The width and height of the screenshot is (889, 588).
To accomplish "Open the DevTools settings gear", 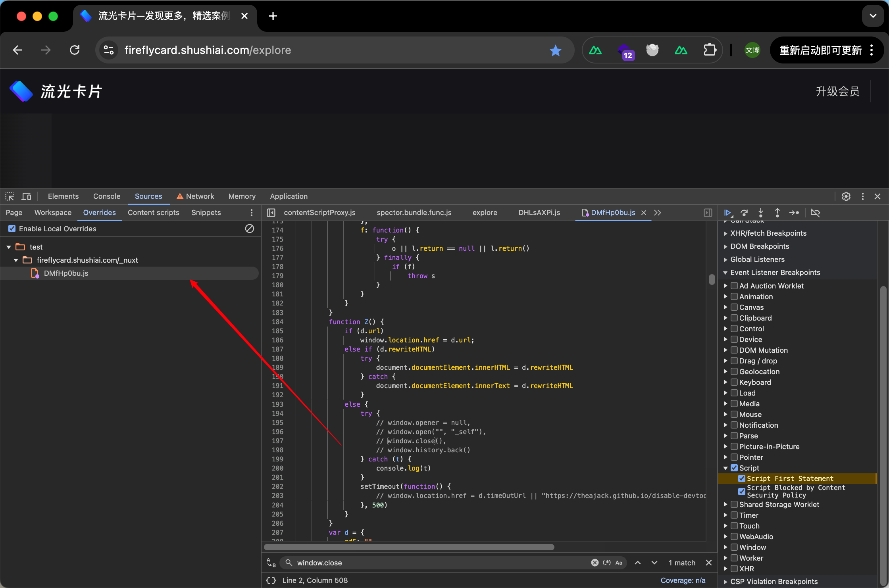I will tap(846, 196).
